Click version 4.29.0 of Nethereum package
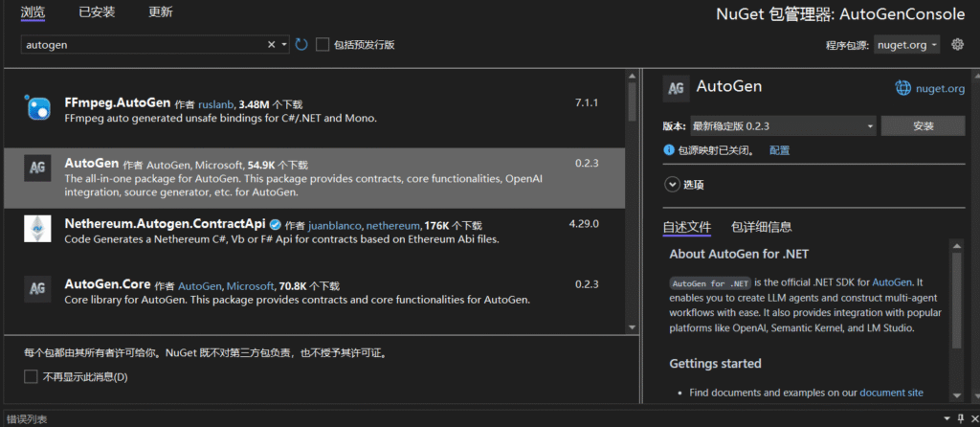 pyautogui.click(x=585, y=223)
